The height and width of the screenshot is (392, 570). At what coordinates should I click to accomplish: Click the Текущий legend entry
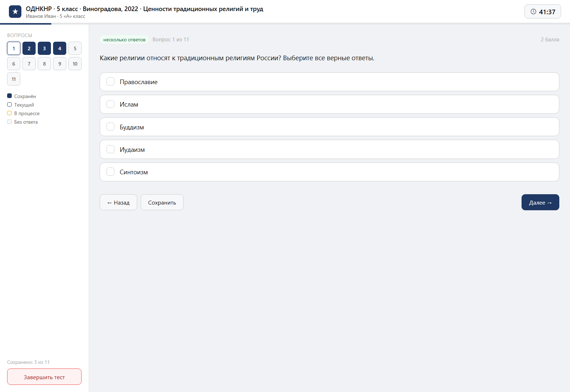pos(21,105)
